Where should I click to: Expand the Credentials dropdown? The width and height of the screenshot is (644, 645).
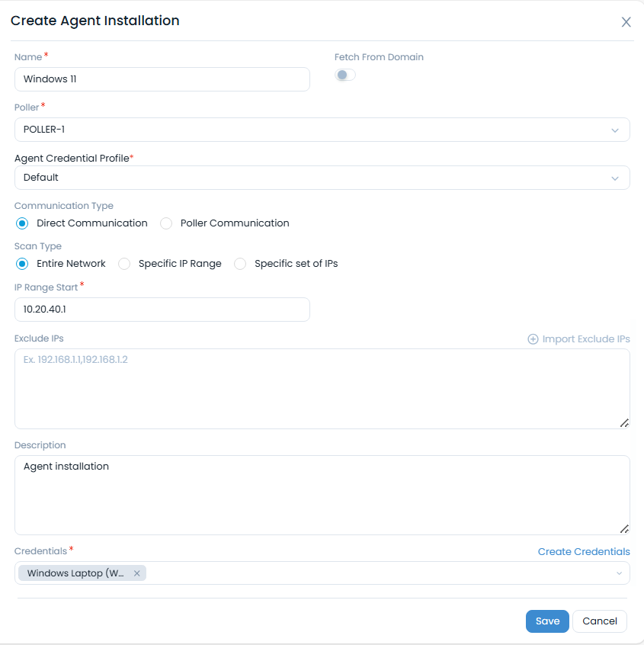(620, 573)
